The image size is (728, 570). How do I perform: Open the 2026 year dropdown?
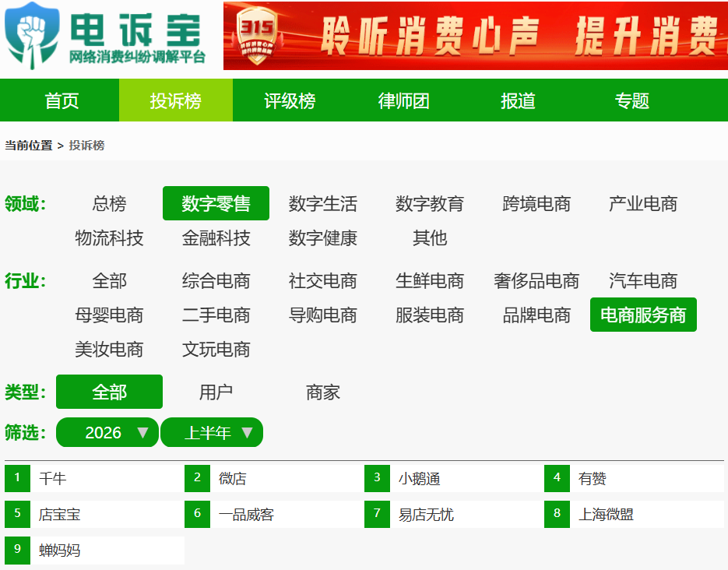click(107, 432)
